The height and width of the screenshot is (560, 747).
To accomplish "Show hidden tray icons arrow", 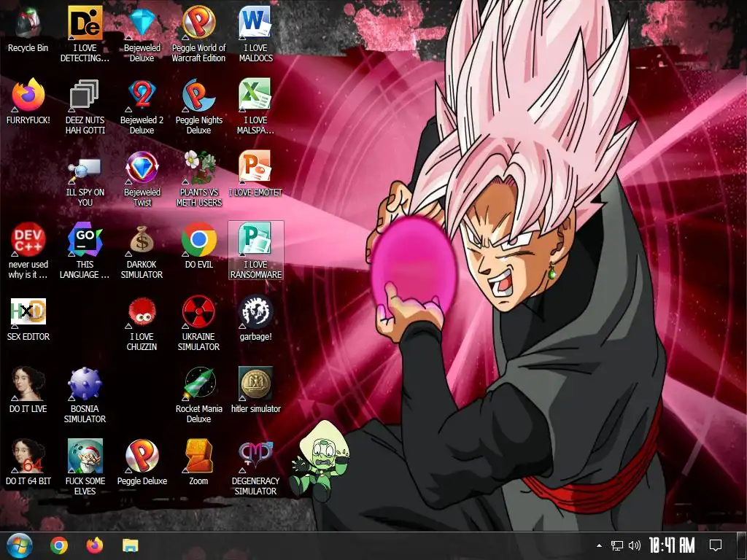I will pos(599,545).
